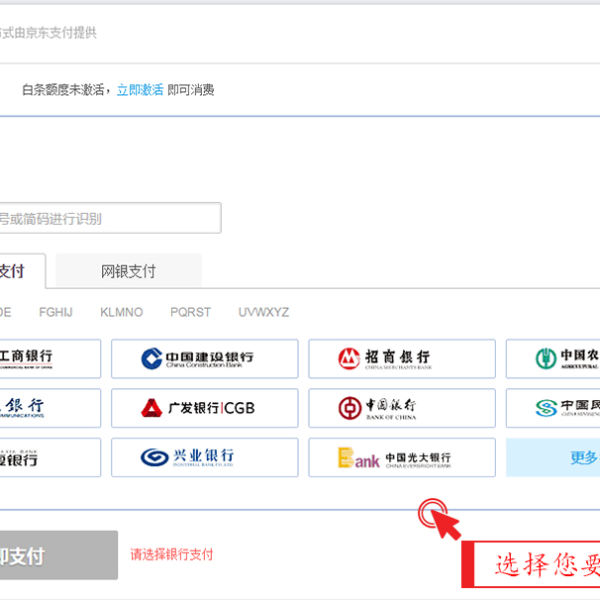Switch to the 支付 tab
Viewport: 600px width, 600px height.
tap(22, 271)
